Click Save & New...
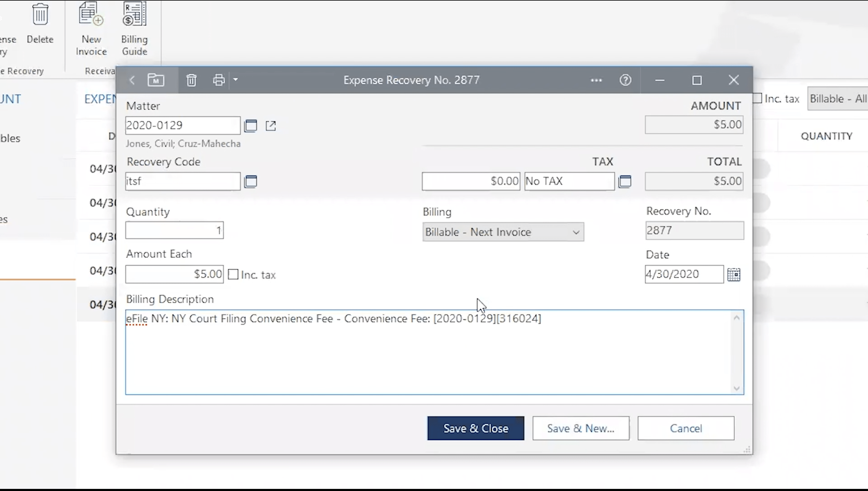This screenshot has width=868, height=491. pos(581,428)
